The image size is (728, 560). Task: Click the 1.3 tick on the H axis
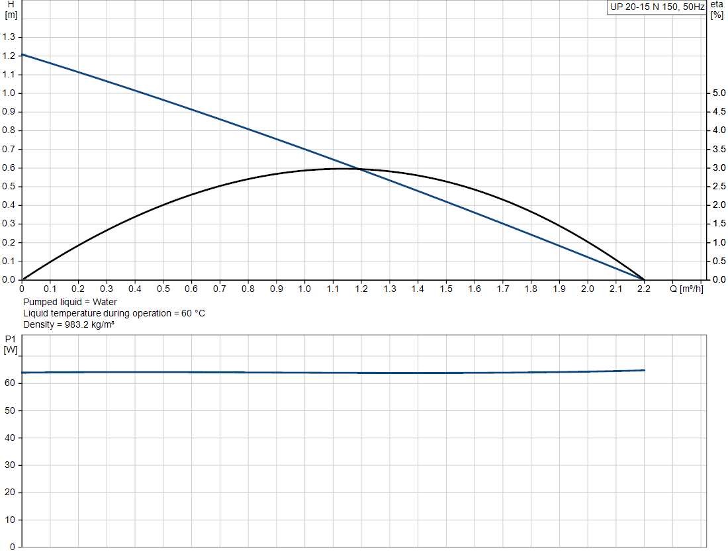[9, 36]
